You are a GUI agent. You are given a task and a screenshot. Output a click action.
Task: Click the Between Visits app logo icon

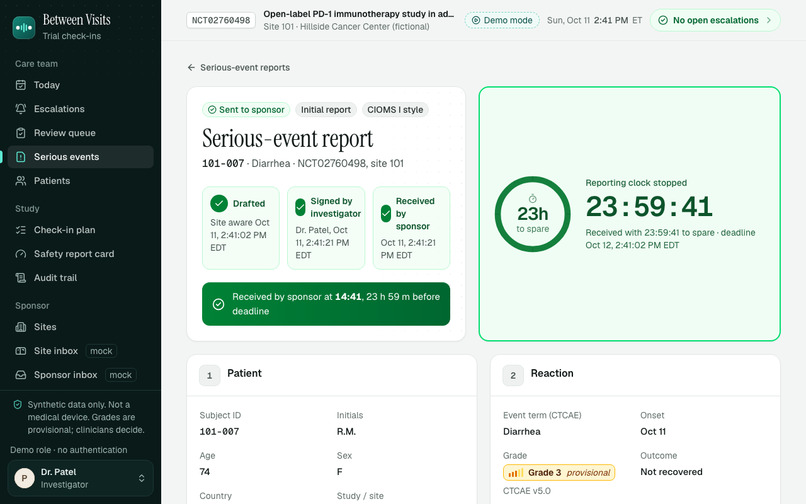24,27
